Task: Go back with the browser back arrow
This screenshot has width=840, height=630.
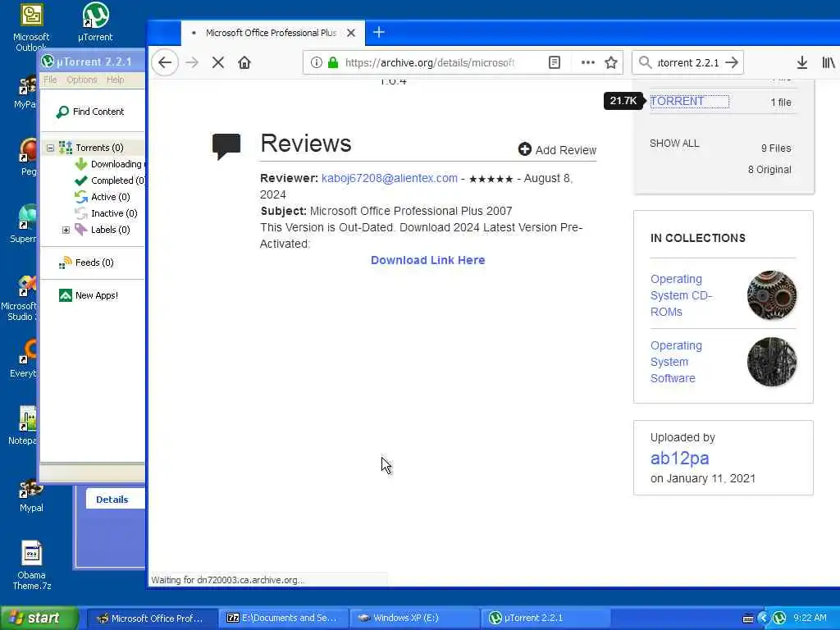Action: pos(165,62)
